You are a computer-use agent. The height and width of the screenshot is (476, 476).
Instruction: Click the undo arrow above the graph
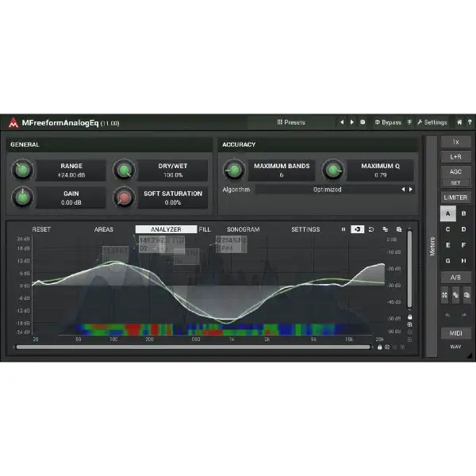[370, 229]
